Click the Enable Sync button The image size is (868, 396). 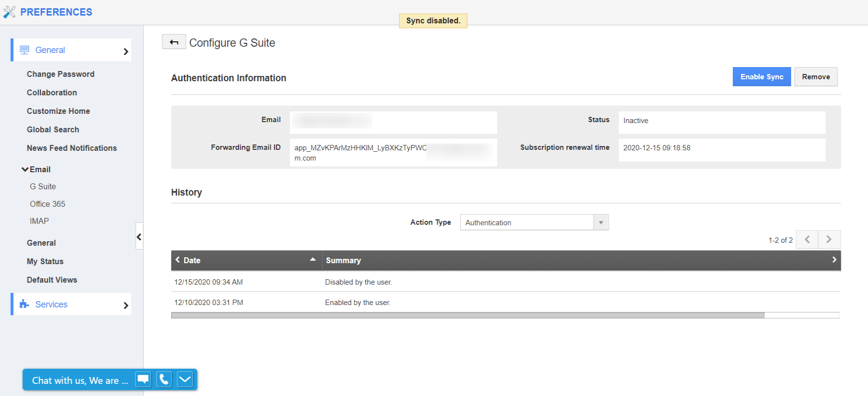[x=761, y=77]
